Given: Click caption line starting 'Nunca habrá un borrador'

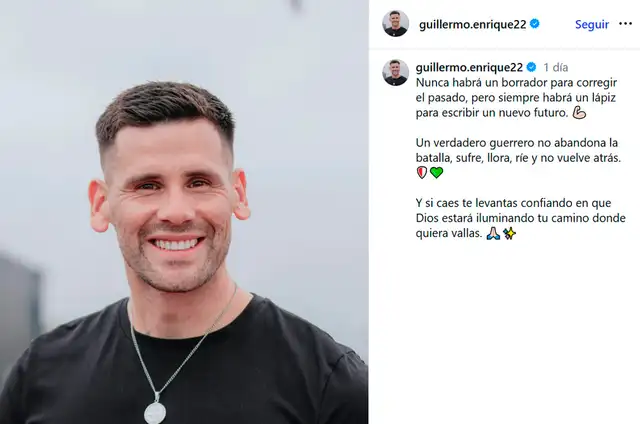Looking at the screenshot, I should [516, 82].
